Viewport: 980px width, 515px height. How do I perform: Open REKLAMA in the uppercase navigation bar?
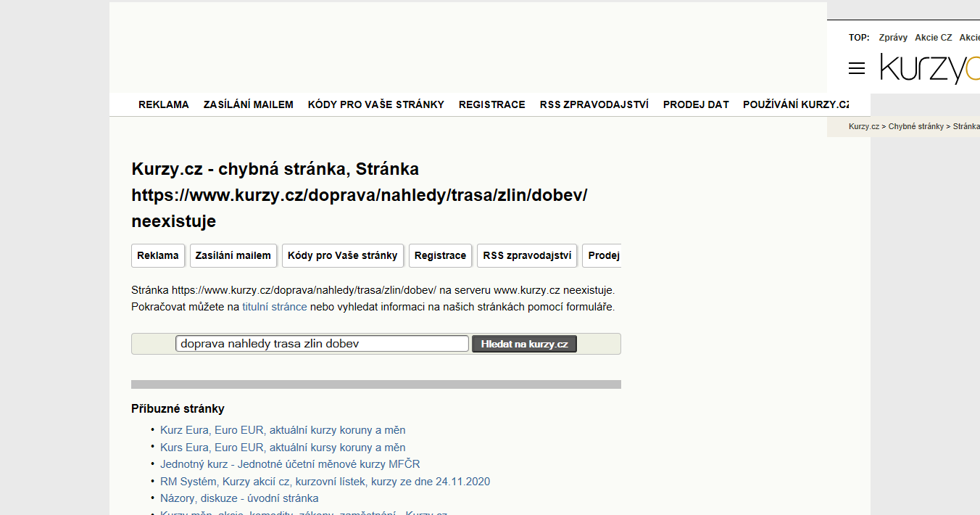coord(164,104)
